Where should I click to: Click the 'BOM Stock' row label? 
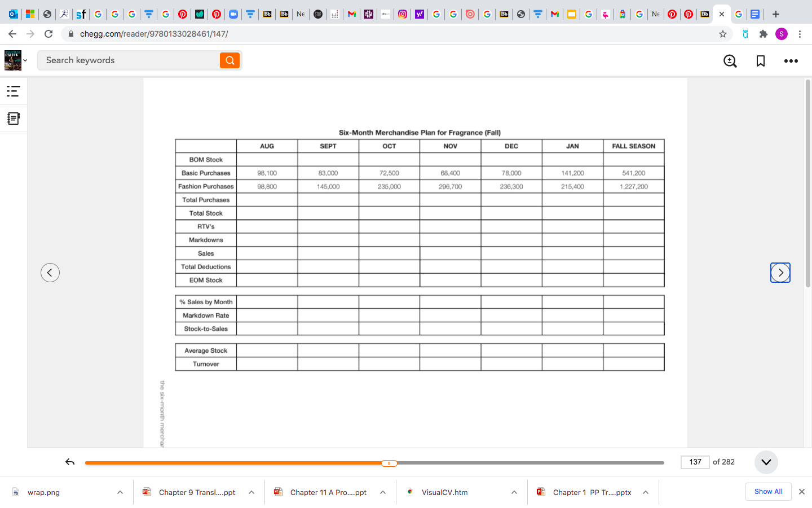[206, 160]
